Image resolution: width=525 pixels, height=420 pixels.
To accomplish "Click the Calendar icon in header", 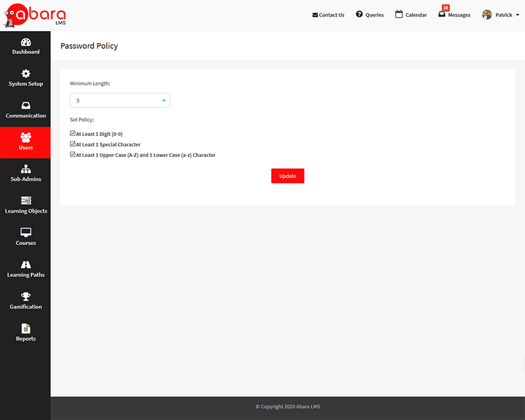I will click(399, 14).
